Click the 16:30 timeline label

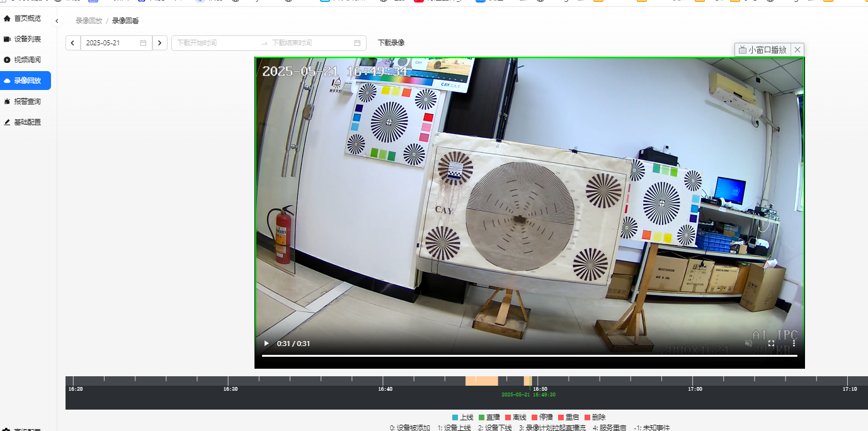coord(231,389)
